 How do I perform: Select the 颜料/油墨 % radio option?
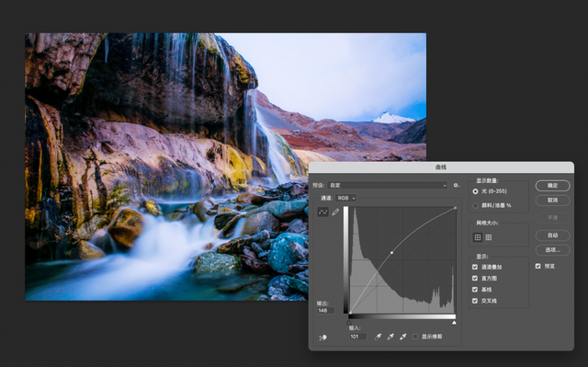pyautogui.click(x=476, y=206)
